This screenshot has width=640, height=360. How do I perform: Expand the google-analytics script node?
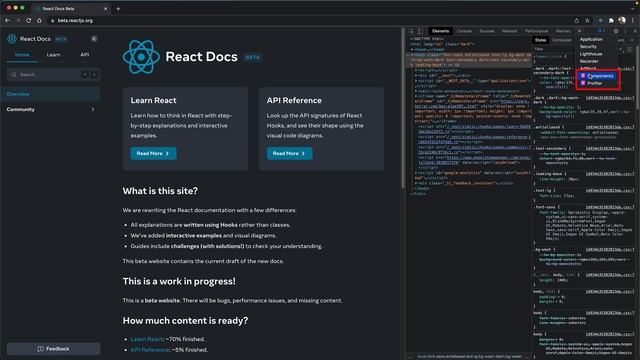(416, 173)
